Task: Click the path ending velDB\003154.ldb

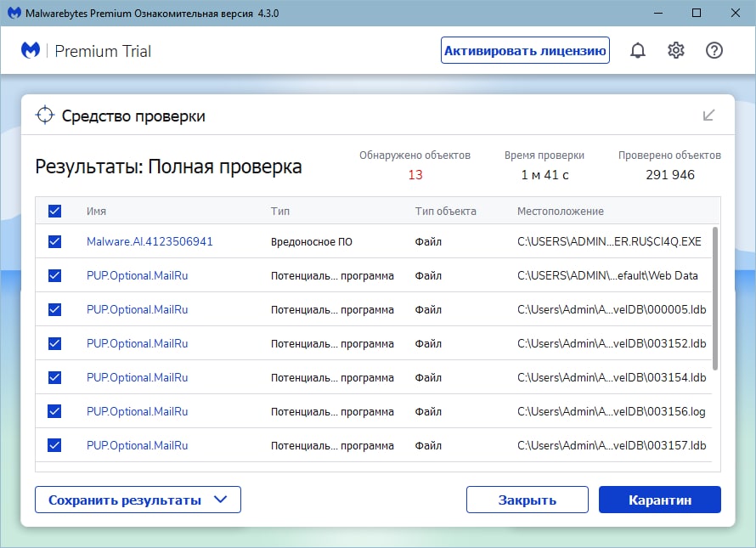Action: [612, 377]
